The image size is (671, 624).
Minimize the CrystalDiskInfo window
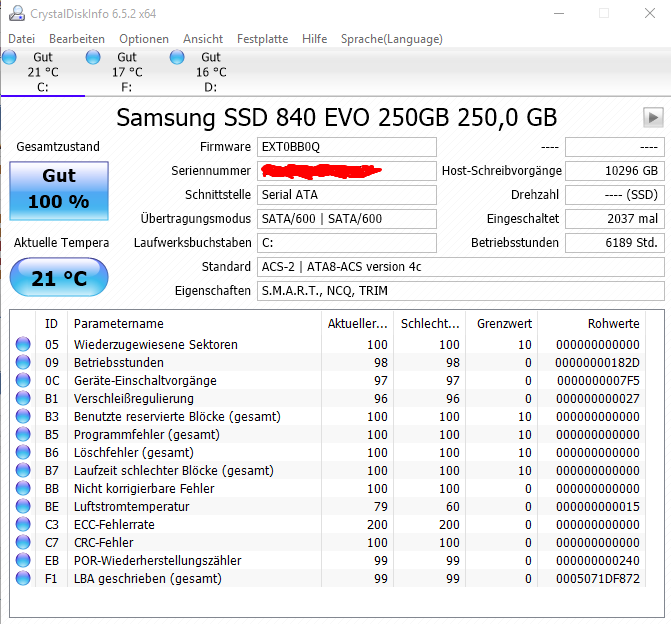pyautogui.click(x=558, y=13)
